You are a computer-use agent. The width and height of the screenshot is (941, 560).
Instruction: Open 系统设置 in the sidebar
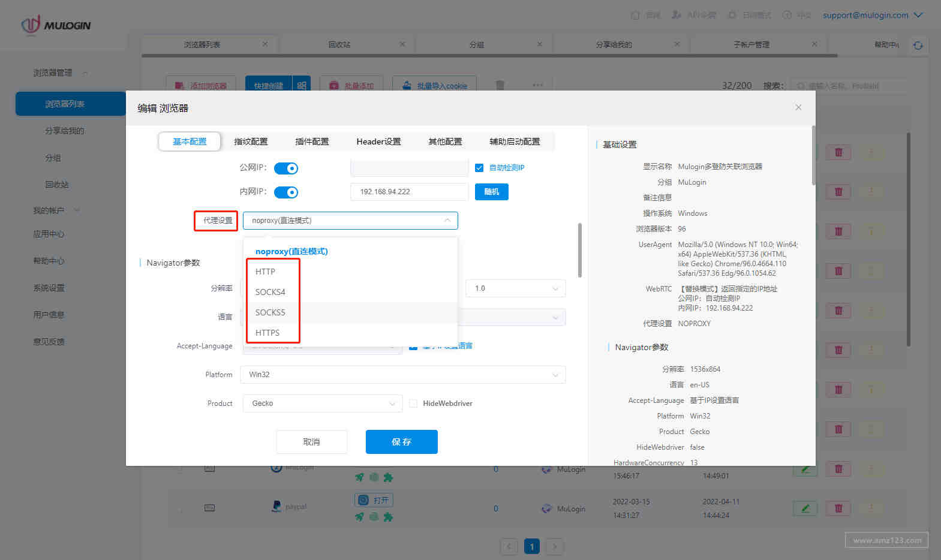coord(49,288)
